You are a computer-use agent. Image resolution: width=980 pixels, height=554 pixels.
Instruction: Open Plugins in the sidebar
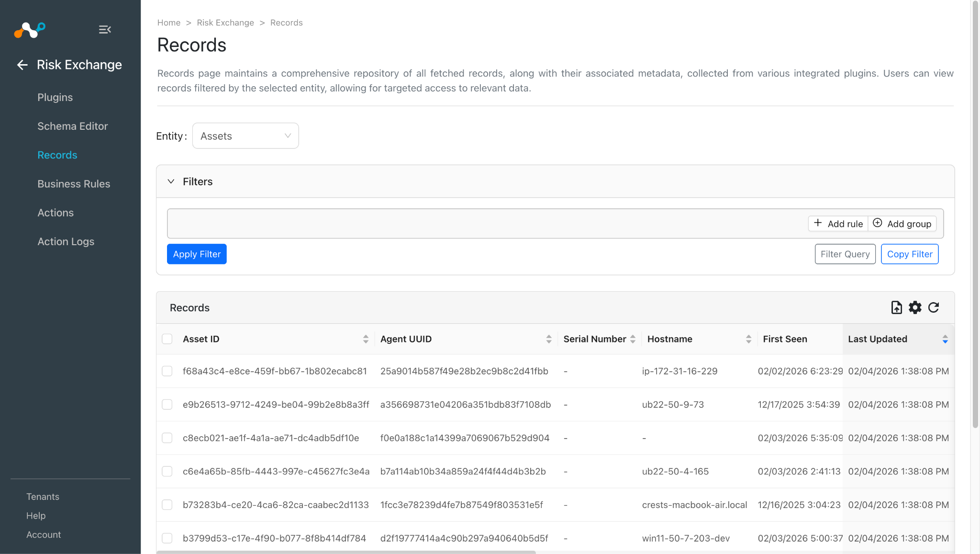pyautogui.click(x=55, y=97)
